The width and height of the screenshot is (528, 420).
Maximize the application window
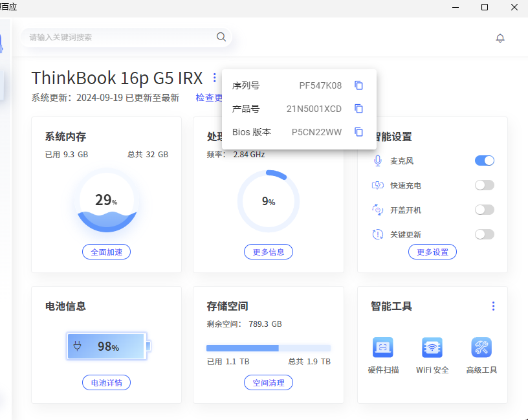click(485, 7)
